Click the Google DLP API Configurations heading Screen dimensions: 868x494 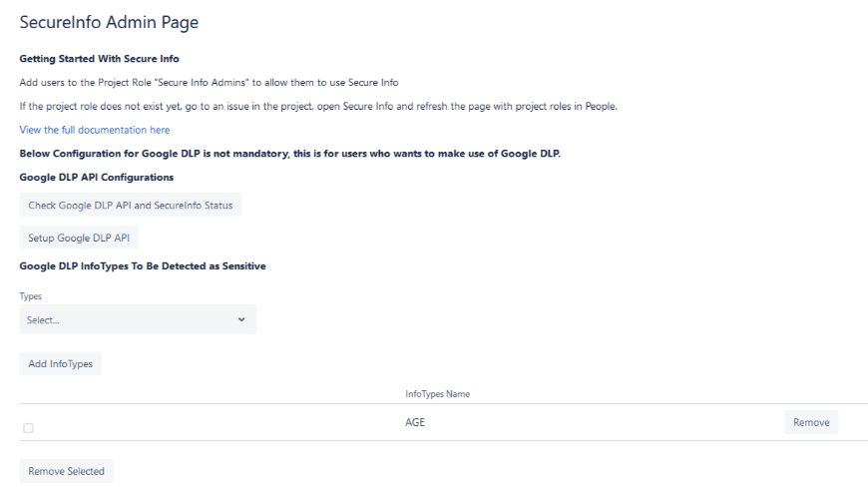[x=97, y=178]
